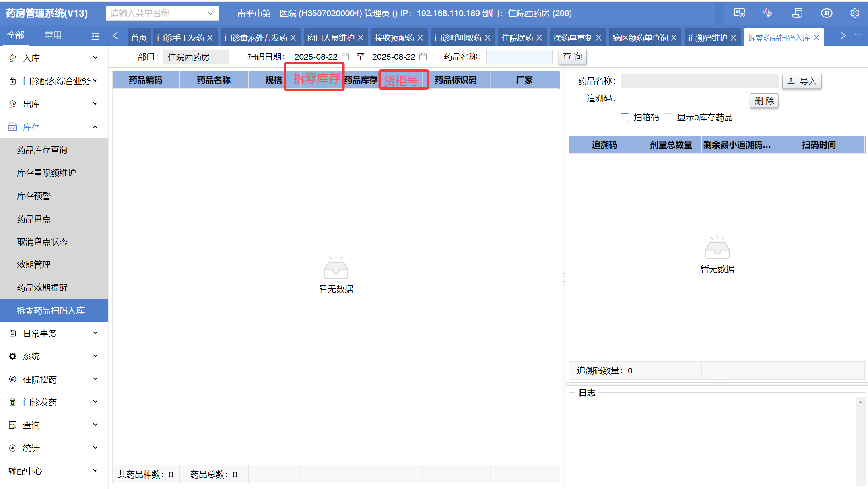The height and width of the screenshot is (489, 868).
Task: Click the 查询 button
Action: 572,57
